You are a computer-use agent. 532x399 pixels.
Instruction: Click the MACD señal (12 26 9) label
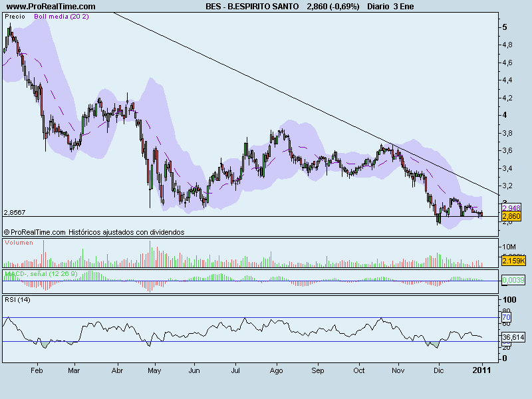[41, 273]
